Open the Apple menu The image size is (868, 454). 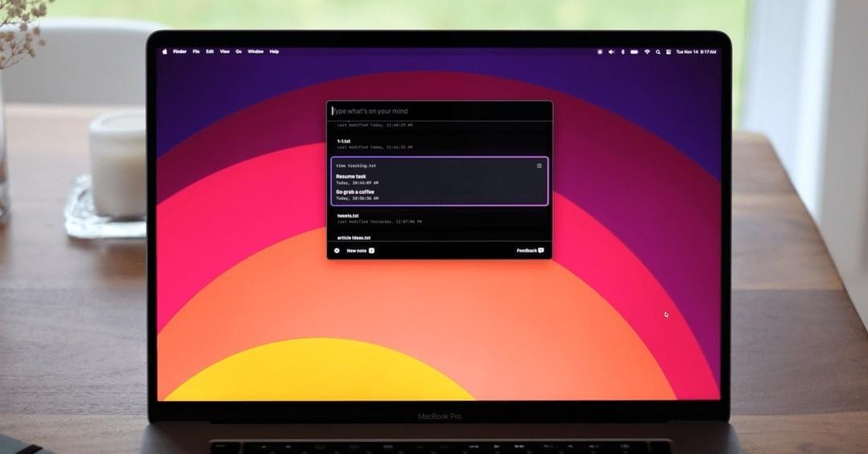tap(165, 51)
